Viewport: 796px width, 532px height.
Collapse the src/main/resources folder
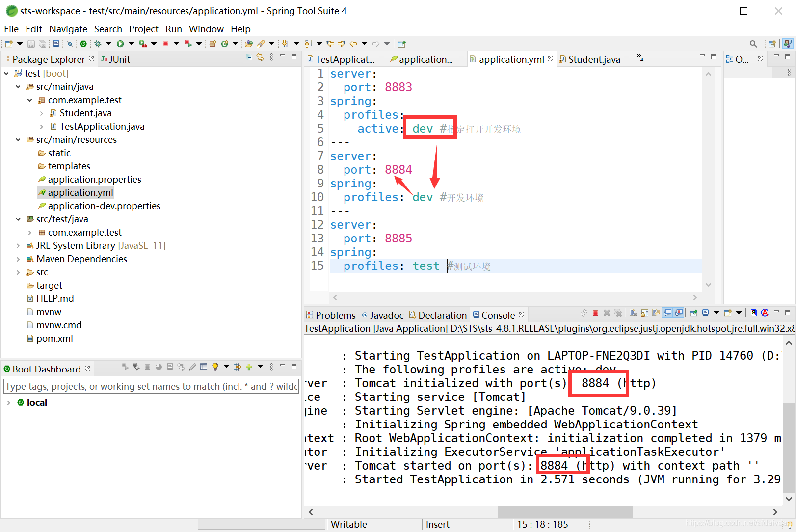click(18, 139)
